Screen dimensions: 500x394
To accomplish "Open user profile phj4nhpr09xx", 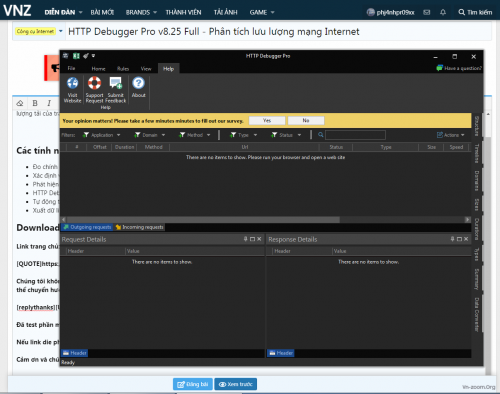I will (391, 12).
